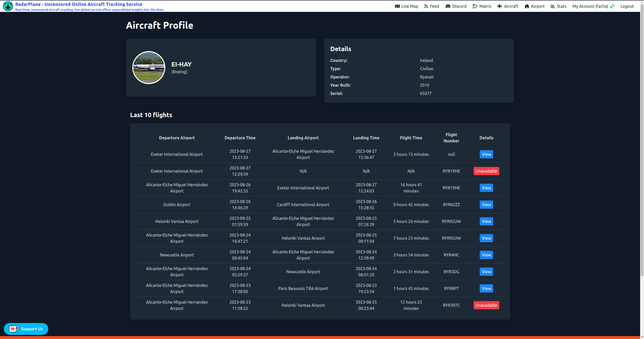
Task: Click the green satellite icon beside account
Action: (612, 6)
